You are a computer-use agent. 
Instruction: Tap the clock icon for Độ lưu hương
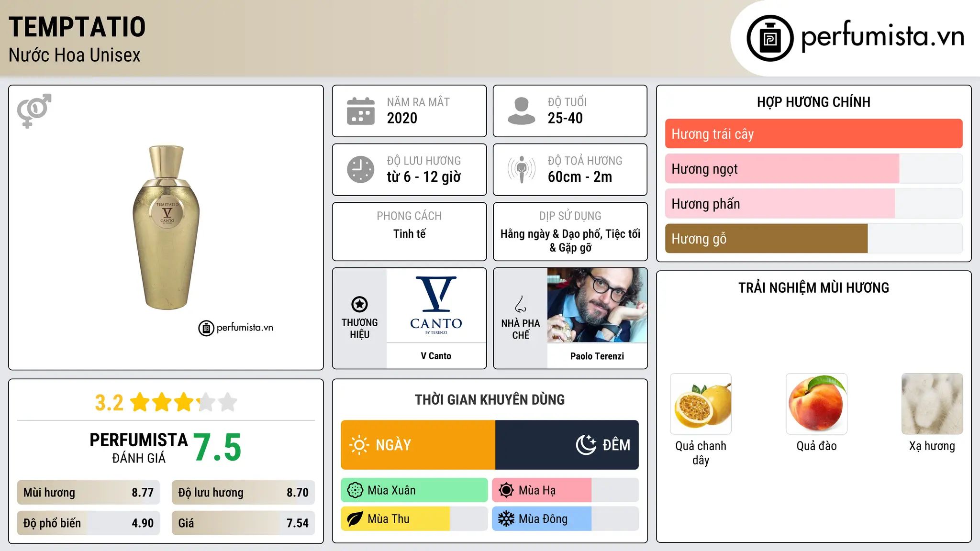361,169
